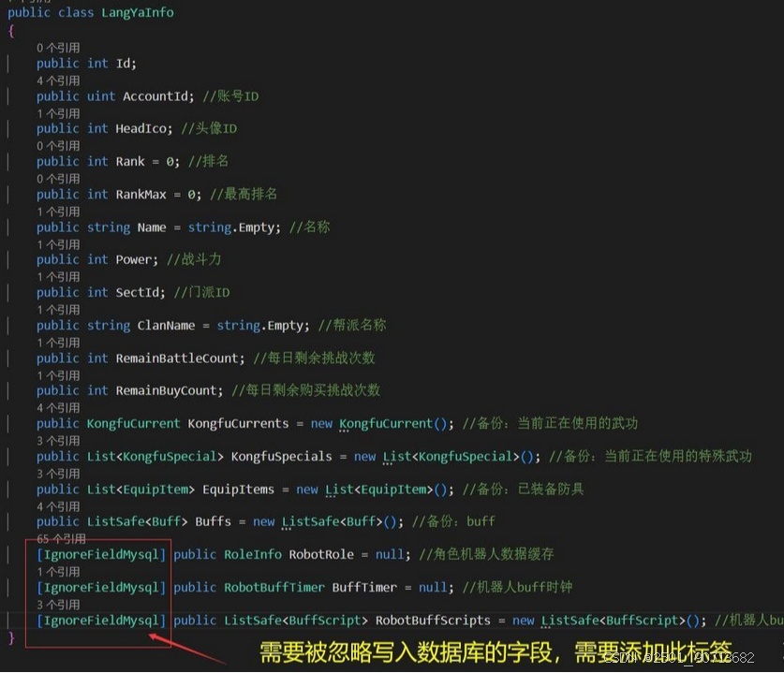Click the comment //帮派名称
Screen dimensions: 784x673
coord(352,325)
